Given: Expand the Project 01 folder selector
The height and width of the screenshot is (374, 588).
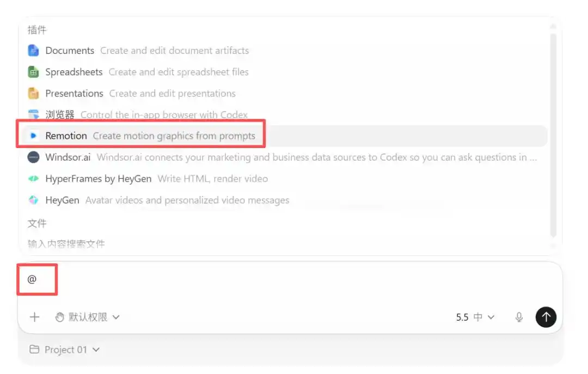Looking at the screenshot, I should point(64,350).
